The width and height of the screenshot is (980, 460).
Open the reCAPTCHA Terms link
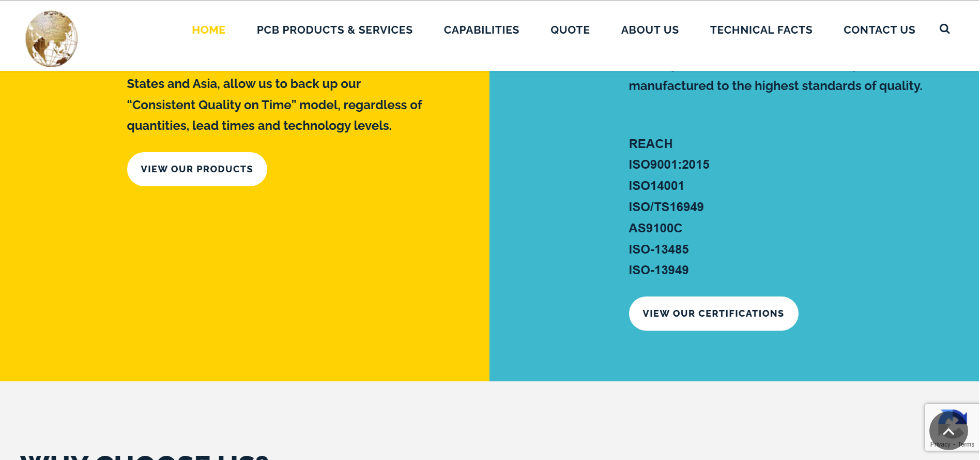coord(967,444)
